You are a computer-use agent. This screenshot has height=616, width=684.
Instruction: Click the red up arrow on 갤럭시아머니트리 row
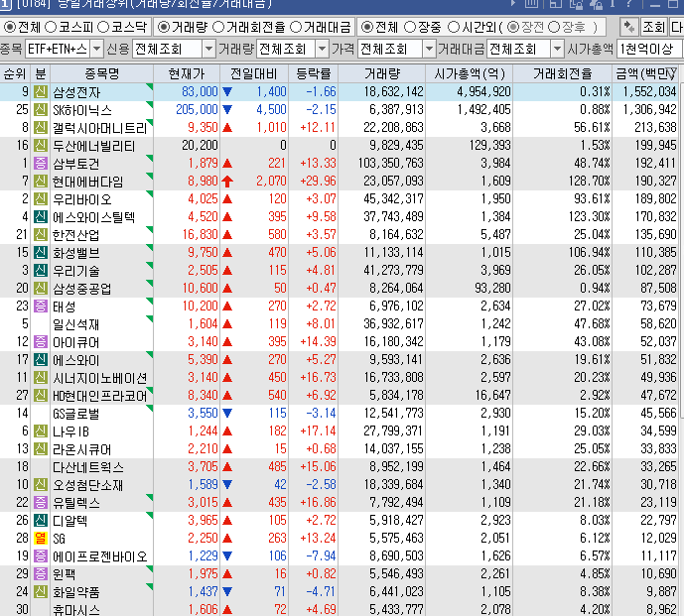[x=227, y=128]
